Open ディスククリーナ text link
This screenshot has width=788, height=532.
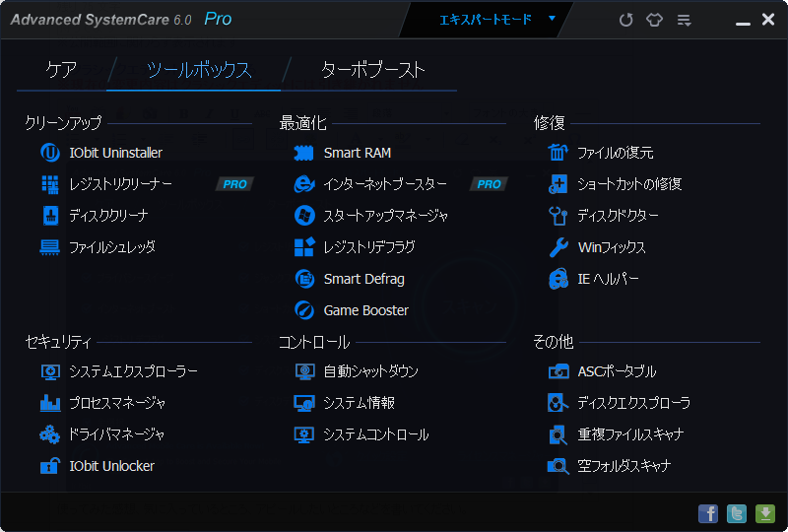(x=108, y=216)
